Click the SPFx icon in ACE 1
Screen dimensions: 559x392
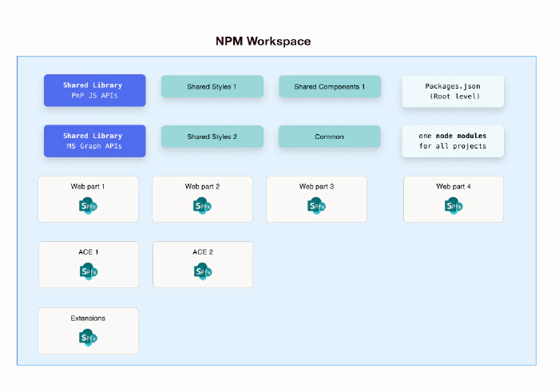(88, 271)
